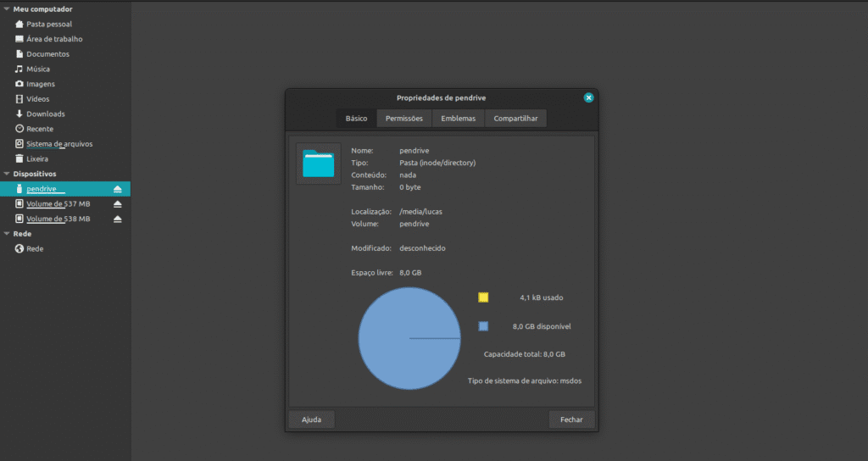Open the Emblemas tab

(x=458, y=119)
